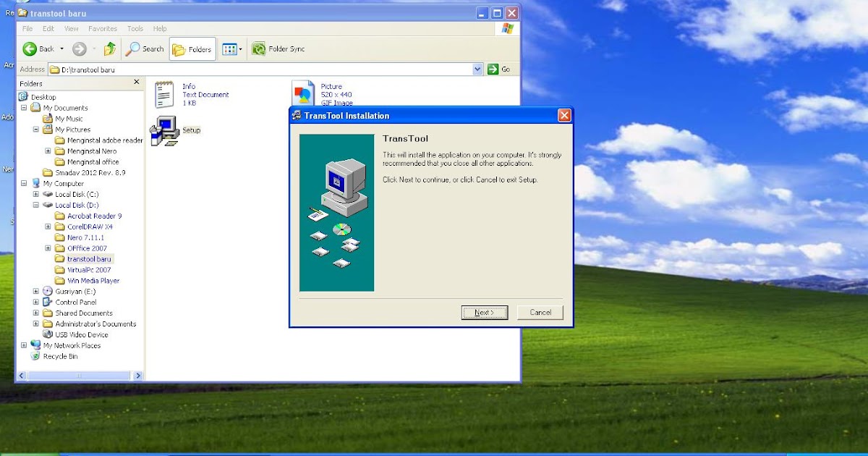This screenshot has width=868, height=456.
Task: Click Next in TransTool Installation dialog
Action: (484, 312)
